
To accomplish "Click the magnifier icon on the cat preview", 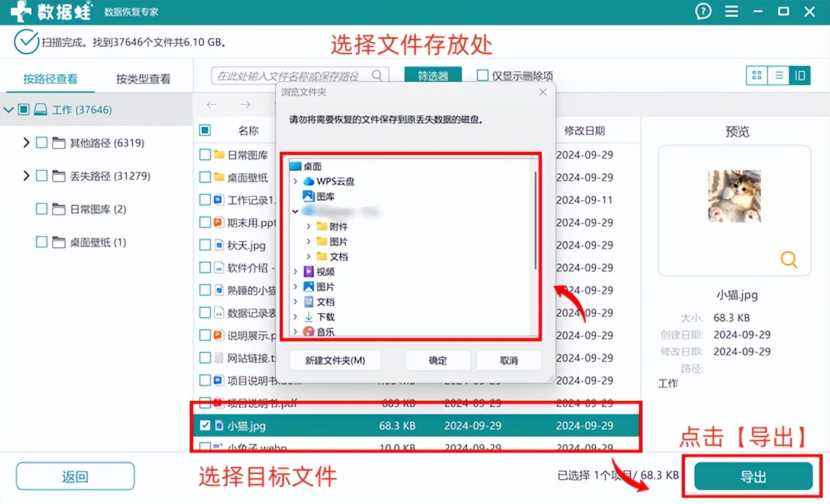I will point(788,260).
